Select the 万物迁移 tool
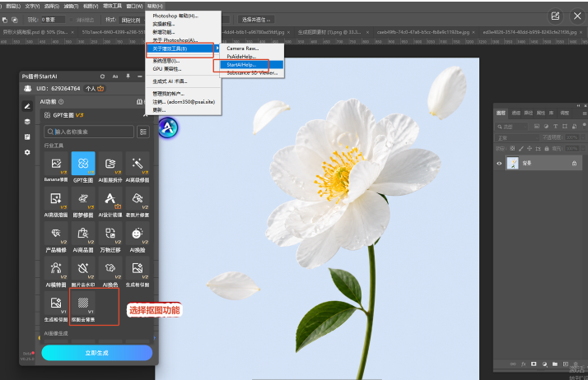 [110, 237]
